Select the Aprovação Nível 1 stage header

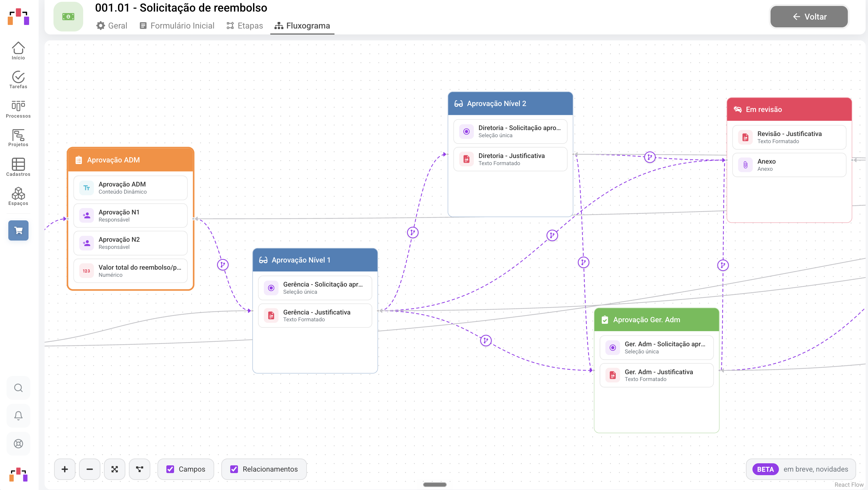tap(315, 260)
